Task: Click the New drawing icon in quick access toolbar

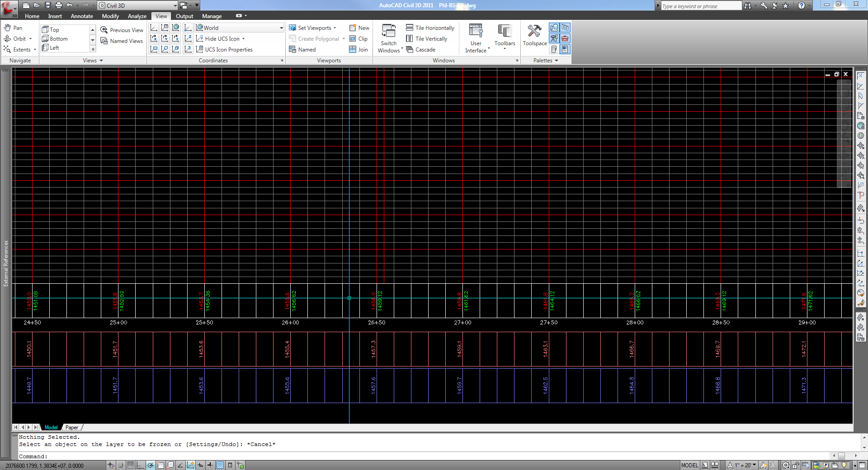Action: pos(26,5)
